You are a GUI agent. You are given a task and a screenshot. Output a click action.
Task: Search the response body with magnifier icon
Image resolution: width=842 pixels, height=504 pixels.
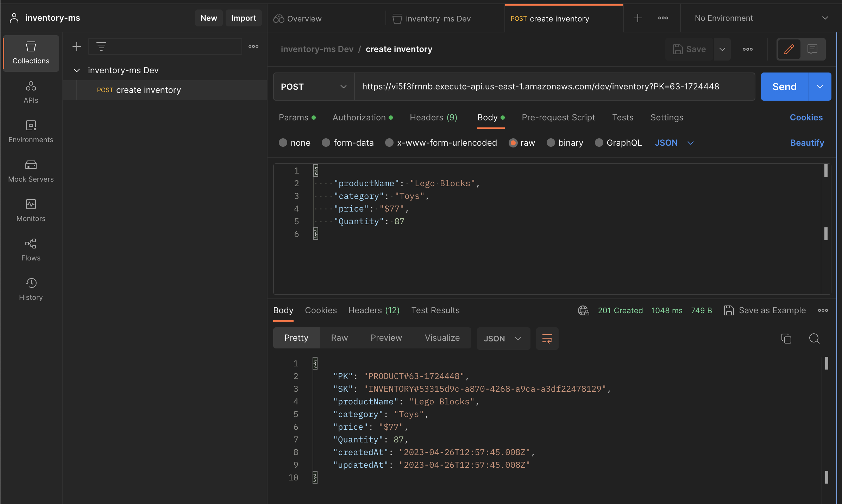click(815, 339)
